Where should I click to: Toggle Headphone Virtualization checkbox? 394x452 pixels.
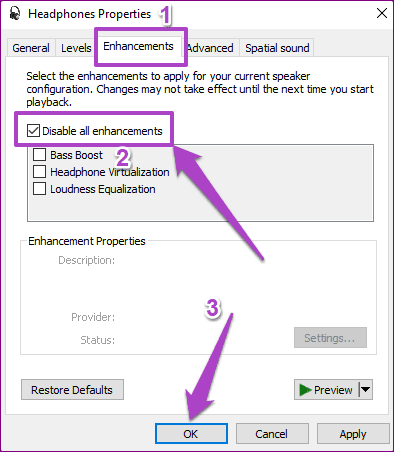(39, 172)
